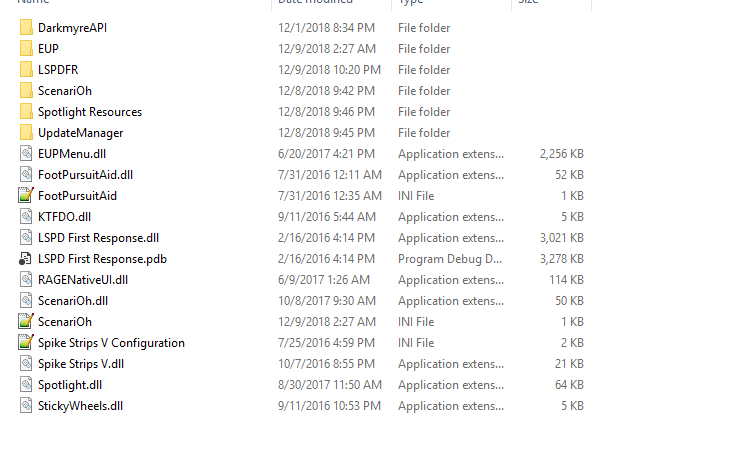
Task: Select the Spike Strips V.dll name
Action: point(81,364)
